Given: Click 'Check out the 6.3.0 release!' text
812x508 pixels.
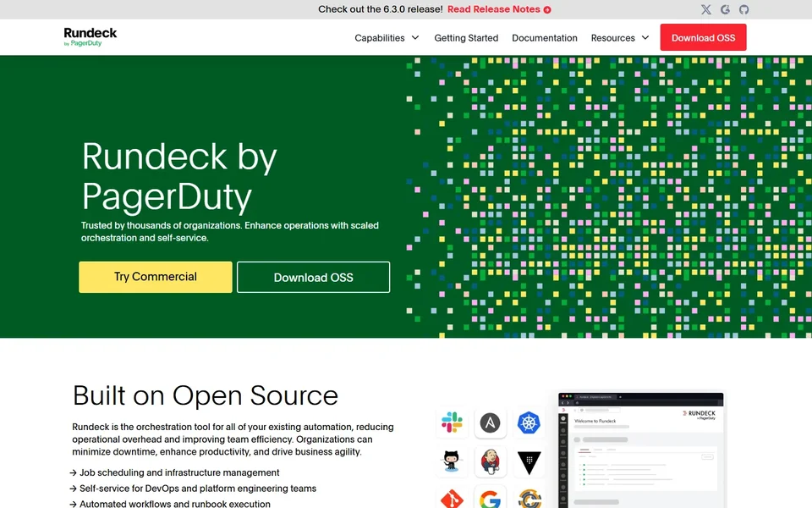Looking at the screenshot, I should pos(380,9).
